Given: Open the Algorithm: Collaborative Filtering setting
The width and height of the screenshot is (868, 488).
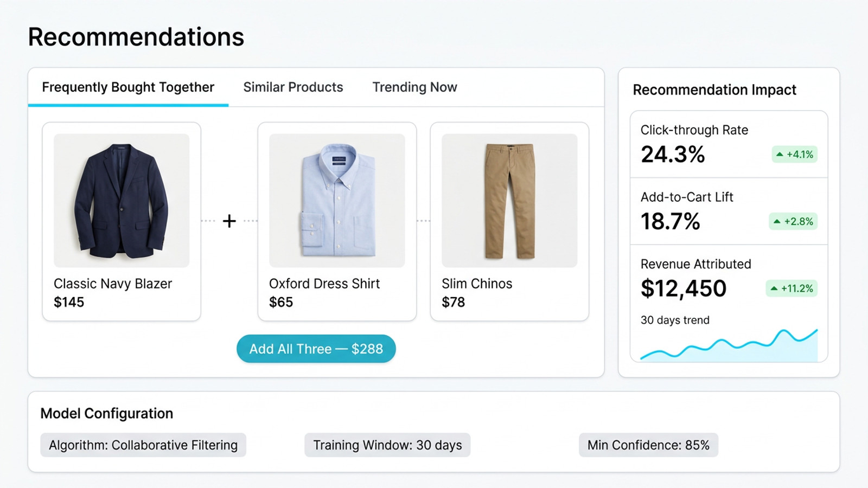Looking at the screenshot, I should pos(143,445).
